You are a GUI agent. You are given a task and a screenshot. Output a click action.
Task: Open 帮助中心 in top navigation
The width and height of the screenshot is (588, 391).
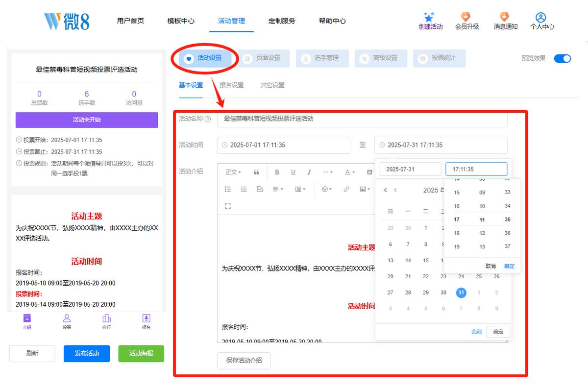pos(332,21)
